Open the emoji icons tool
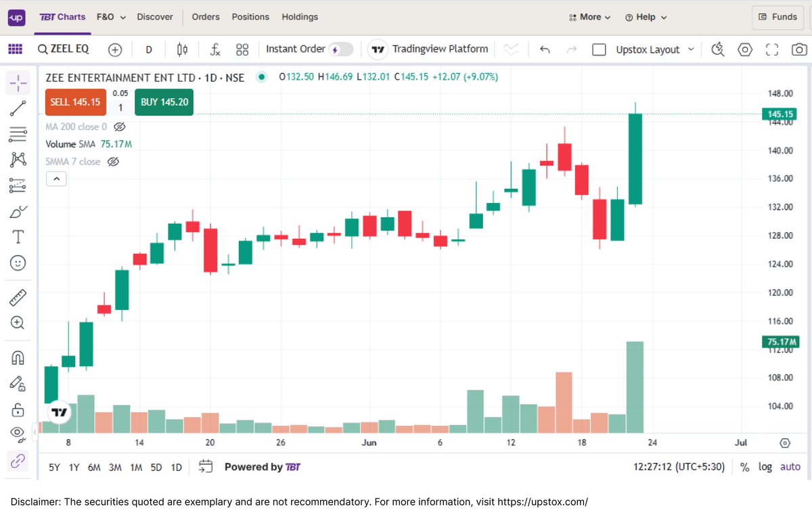812x515 pixels. [18, 263]
